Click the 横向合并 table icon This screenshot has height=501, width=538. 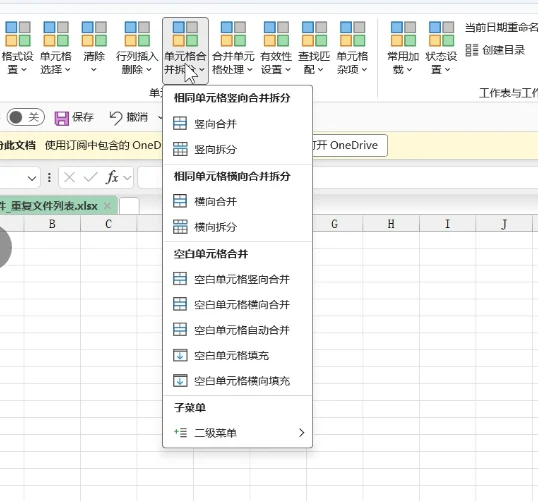180,201
